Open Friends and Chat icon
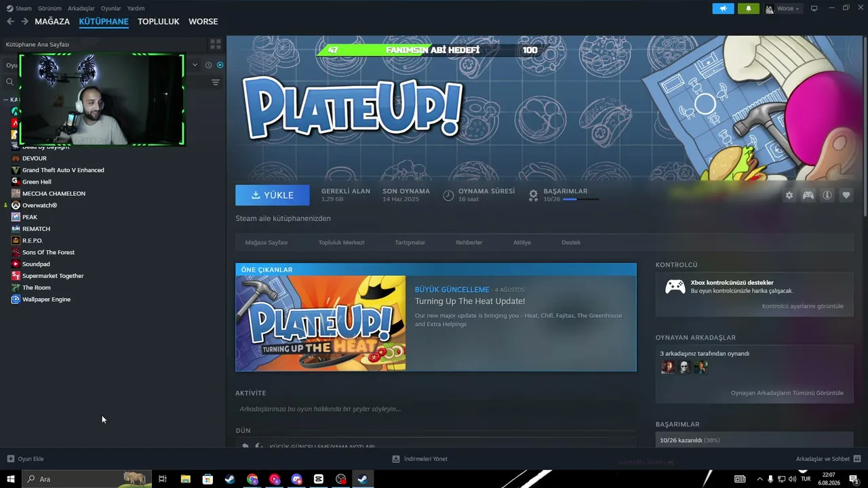Screen dimensions: 868x488 [x=857, y=459]
